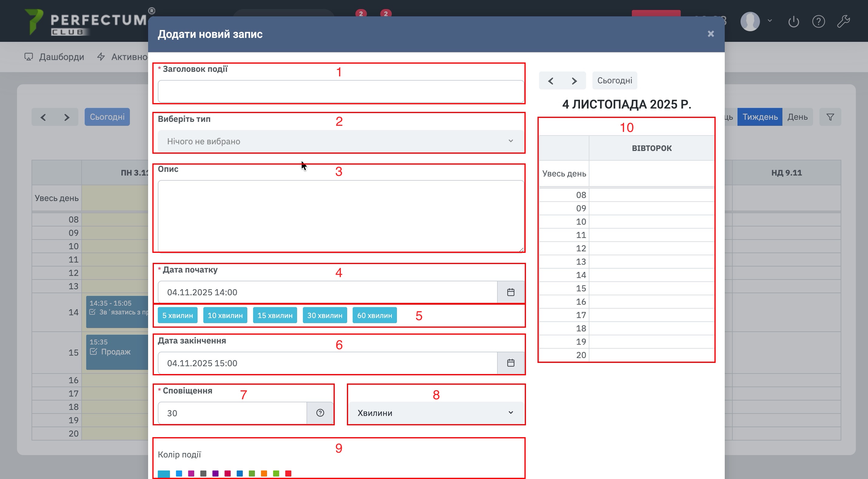Go to next day in dialog calendar
The height and width of the screenshot is (479, 868).
(574, 81)
